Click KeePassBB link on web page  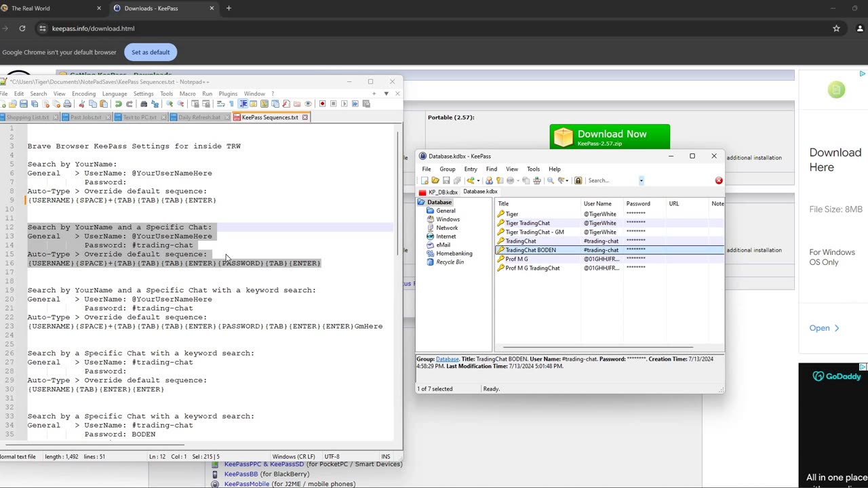coord(241,474)
